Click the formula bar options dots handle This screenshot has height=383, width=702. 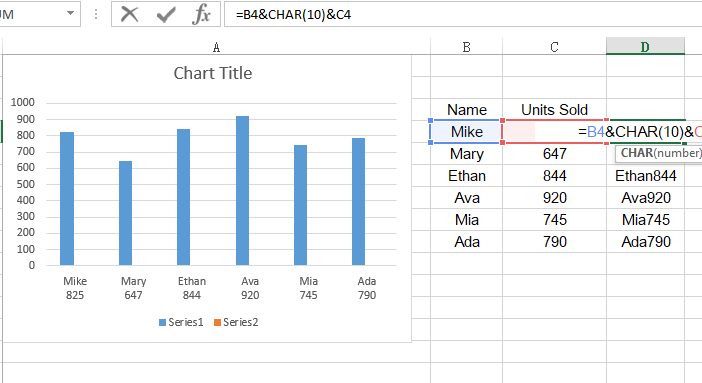pos(96,14)
